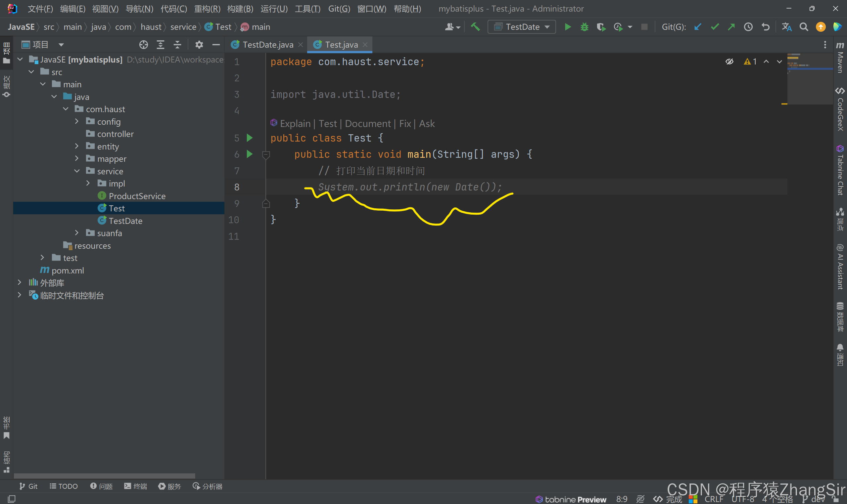
Task: Open the 终端 terminal tool window
Action: [x=136, y=486]
